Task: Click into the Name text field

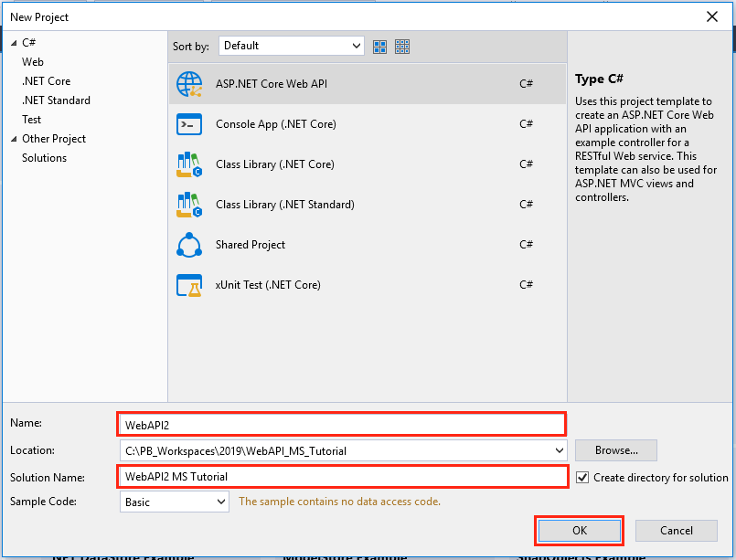Action: coord(342,424)
